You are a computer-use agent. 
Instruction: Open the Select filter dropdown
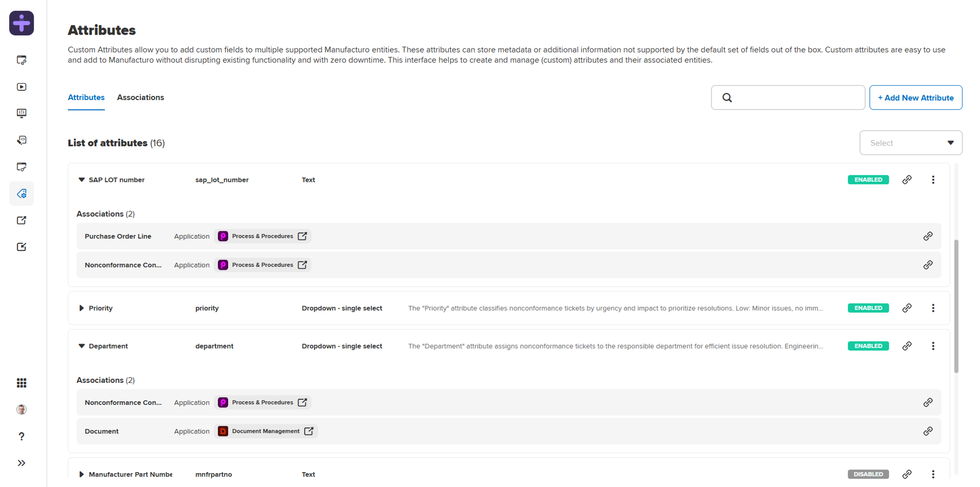coord(911,143)
